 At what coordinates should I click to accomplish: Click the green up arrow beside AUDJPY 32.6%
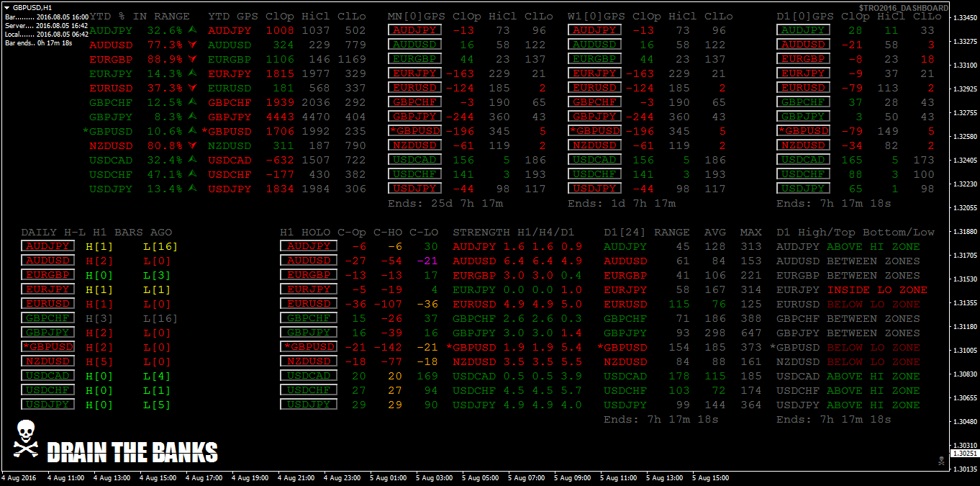point(192,30)
